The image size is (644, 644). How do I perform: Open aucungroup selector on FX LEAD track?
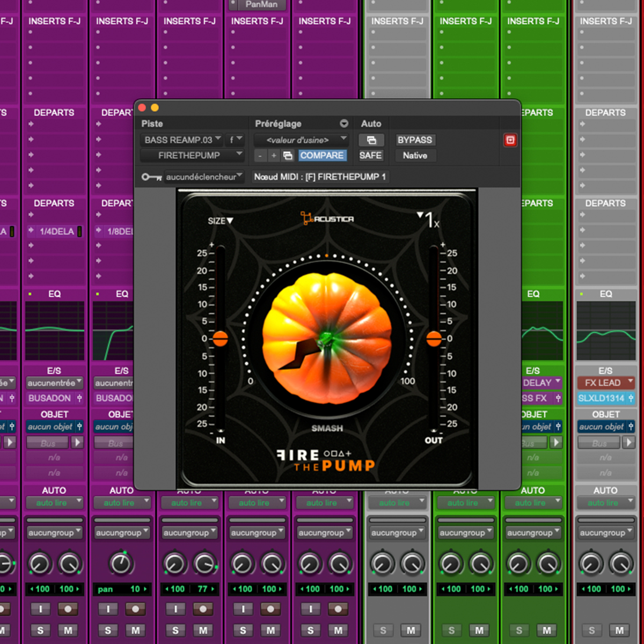[x=605, y=533]
